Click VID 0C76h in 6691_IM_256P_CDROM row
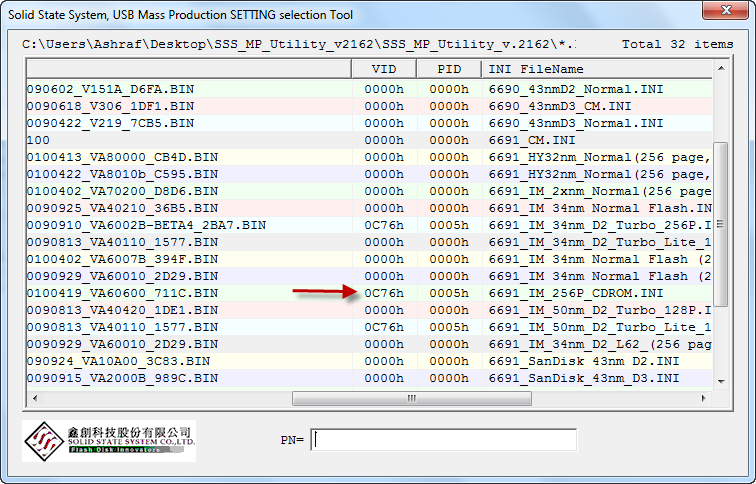This screenshot has height=484, width=756. point(384,293)
